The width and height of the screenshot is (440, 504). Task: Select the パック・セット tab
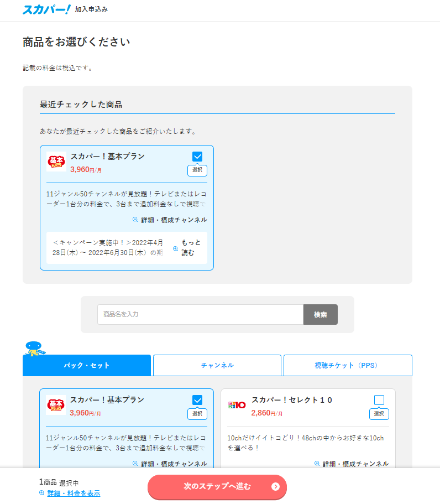point(87,365)
